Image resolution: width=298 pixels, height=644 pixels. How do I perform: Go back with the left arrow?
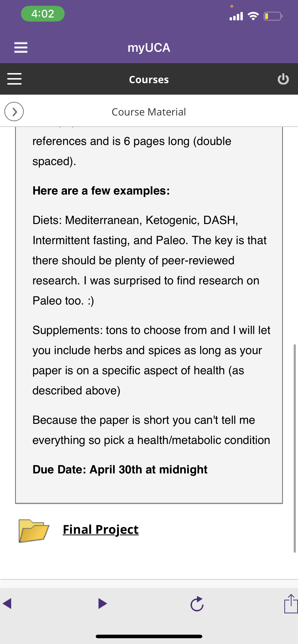coord(7,604)
